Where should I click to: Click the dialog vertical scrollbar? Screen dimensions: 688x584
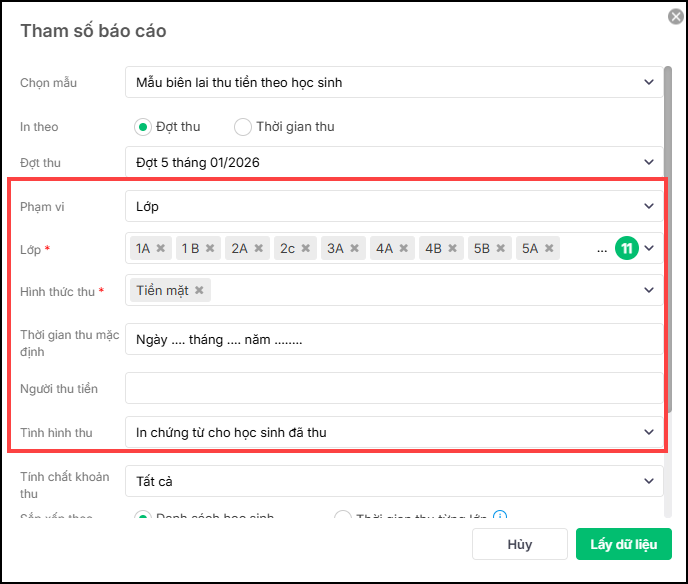(669, 240)
